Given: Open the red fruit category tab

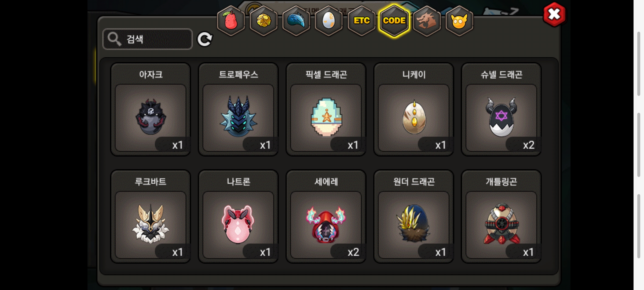Looking at the screenshot, I should tap(231, 21).
